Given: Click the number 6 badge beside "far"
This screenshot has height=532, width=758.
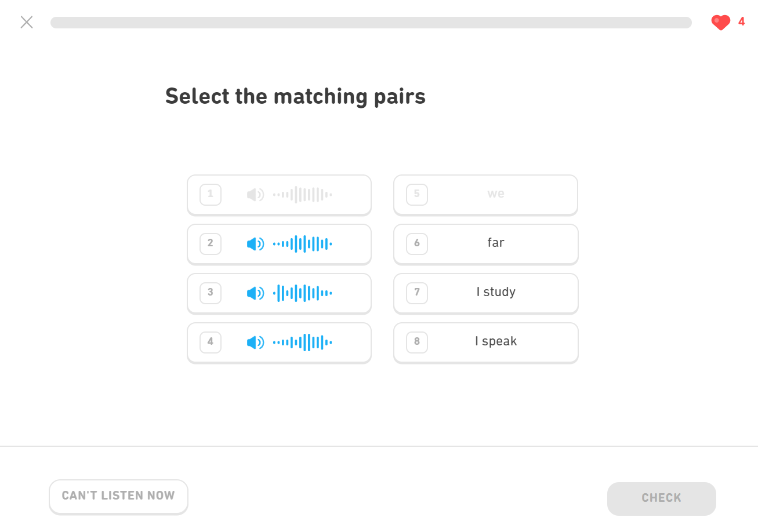Looking at the screenshot, I should coord(417,243).
